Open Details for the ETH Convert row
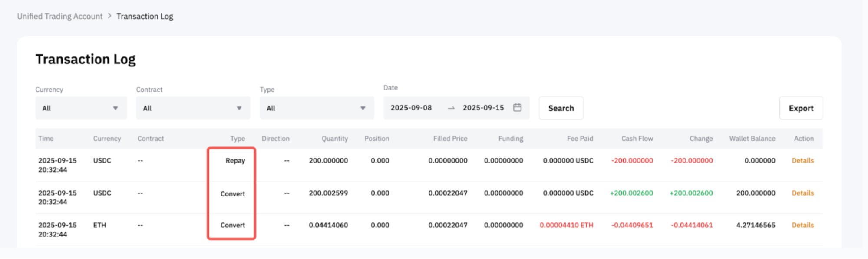 [x=802, y=225]
